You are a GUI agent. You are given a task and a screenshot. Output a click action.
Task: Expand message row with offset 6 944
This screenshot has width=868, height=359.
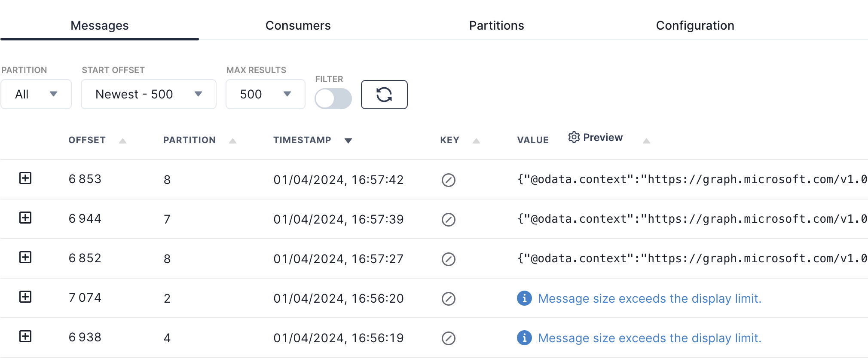(x=25, y=218)
